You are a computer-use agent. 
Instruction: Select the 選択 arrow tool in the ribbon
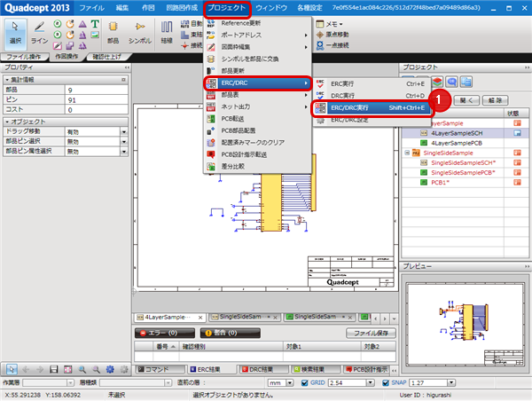pyautogui.click(x=15, y=34)
